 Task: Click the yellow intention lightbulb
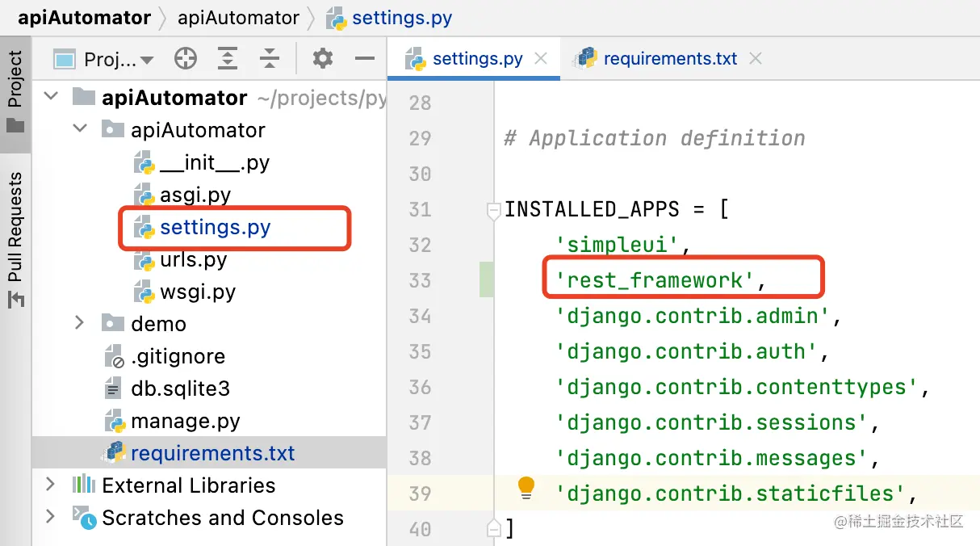point(526,487)
